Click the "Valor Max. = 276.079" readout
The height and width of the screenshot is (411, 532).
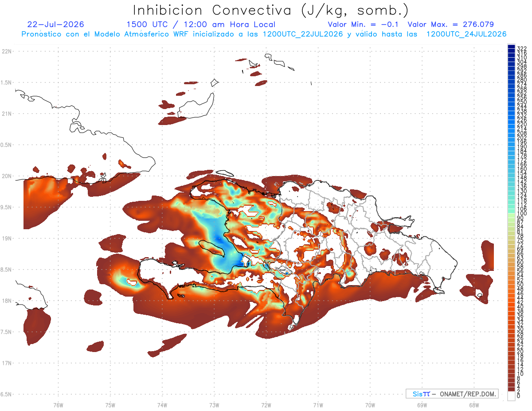(450, 24)
